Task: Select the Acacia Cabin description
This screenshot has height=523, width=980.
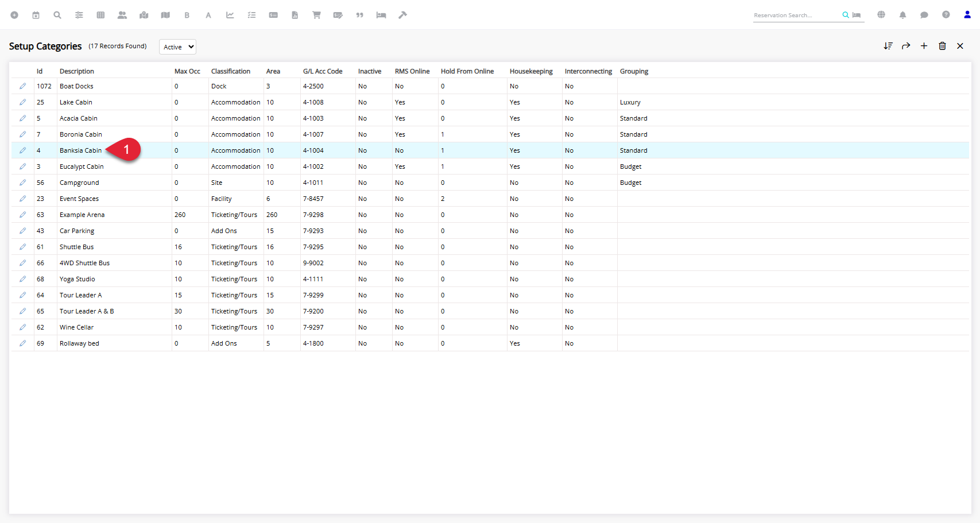Action: (79, 118)
